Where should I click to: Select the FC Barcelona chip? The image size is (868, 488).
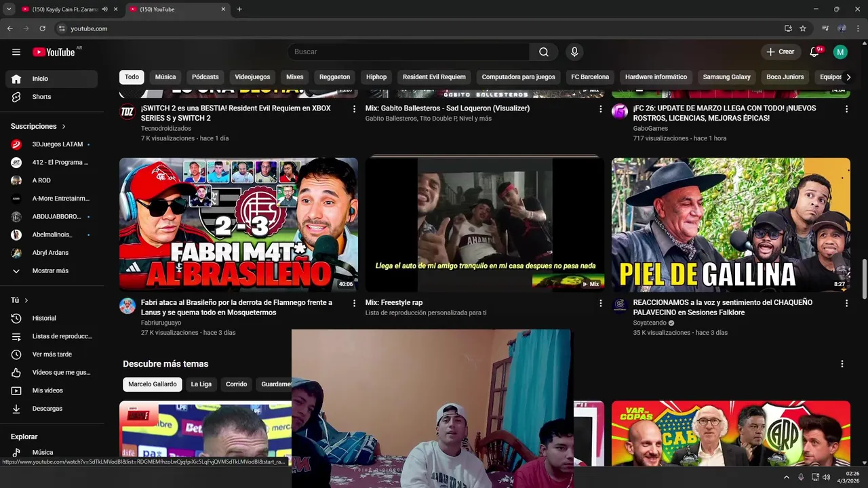tap(590, 77)
